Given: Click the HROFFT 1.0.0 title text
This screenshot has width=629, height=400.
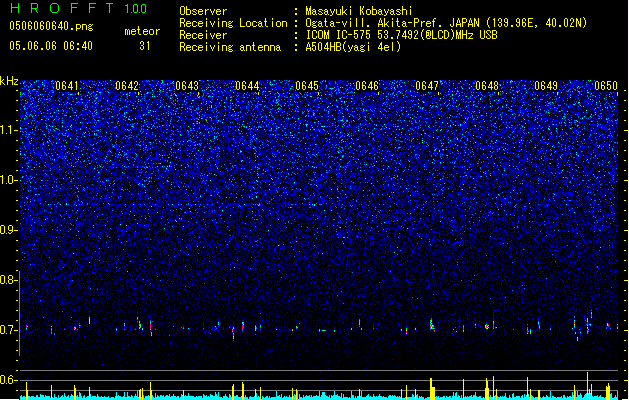Looking at the screenshot, I should tap(78, 8).
